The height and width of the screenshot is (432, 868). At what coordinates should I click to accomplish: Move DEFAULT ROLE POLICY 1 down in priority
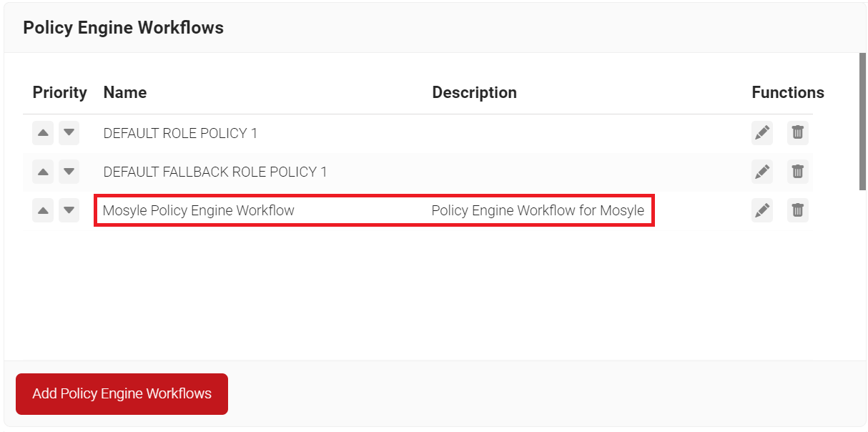(69, 133)
